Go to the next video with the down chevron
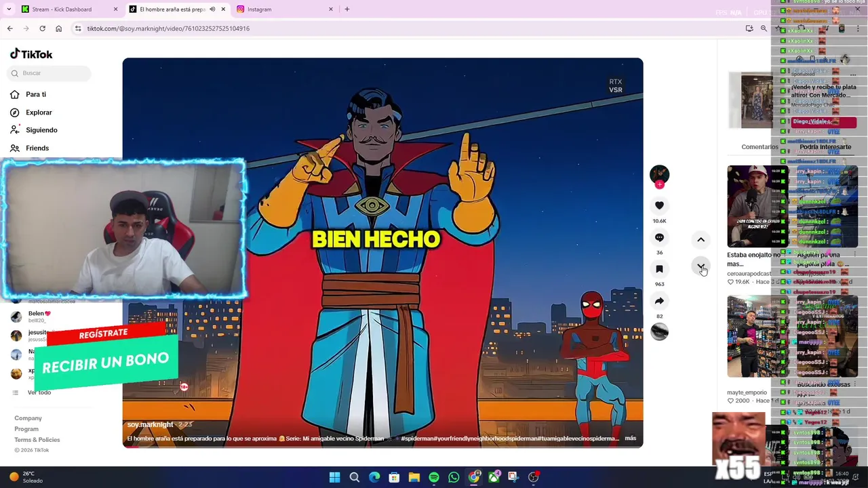The width and height of the screenshot is (868, 488). [701, 266]
